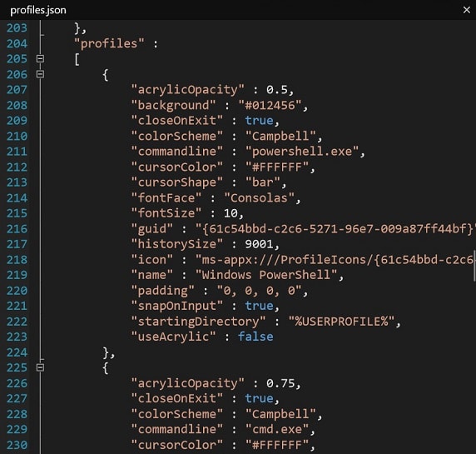The width and height of the screenshot is (476, 454).
Task: Click the name value "Windows PowerShell"
Action: point(266,275)
